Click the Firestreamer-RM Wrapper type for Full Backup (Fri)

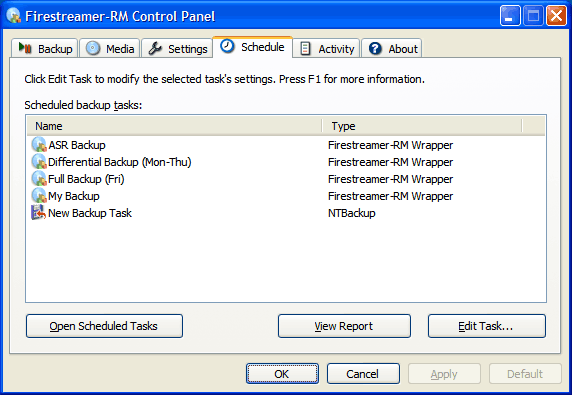pyautogui.click(x=390, y=179)
